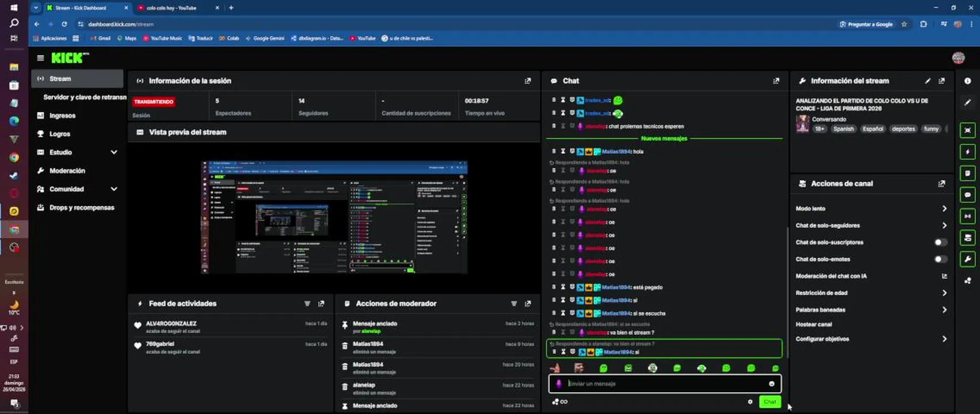The height and width of the screenshot is (414, 980).
Task: Toggle the stream preview widget in right rail
Action: [x=967, y=130]
